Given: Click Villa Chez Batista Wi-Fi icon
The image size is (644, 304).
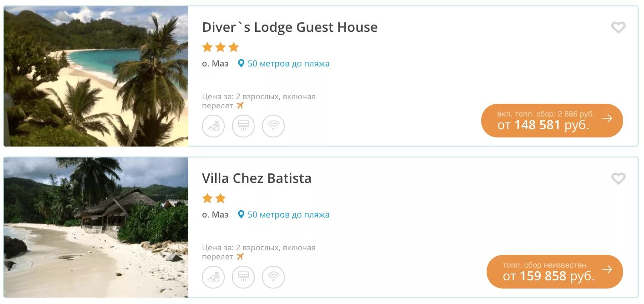Looking at the screenshot, I should pyautogui.click(x=273, y=277).
